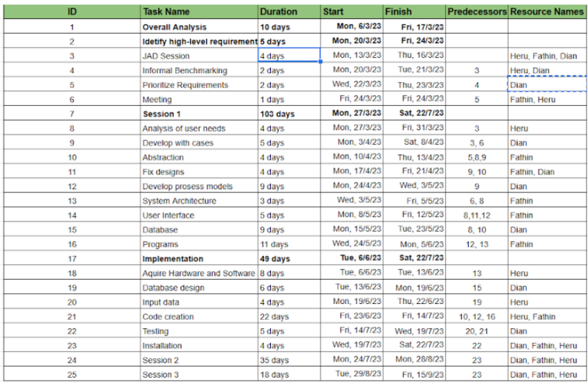This screenshot has height=382, width=588.
Task: Select the Input data task cell
Action: coord(199,302)
